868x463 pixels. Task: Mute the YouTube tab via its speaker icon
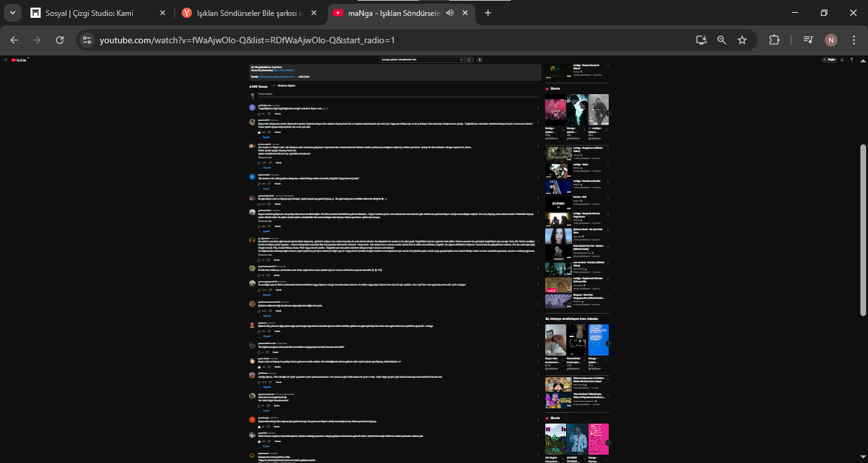pos(450,13)
